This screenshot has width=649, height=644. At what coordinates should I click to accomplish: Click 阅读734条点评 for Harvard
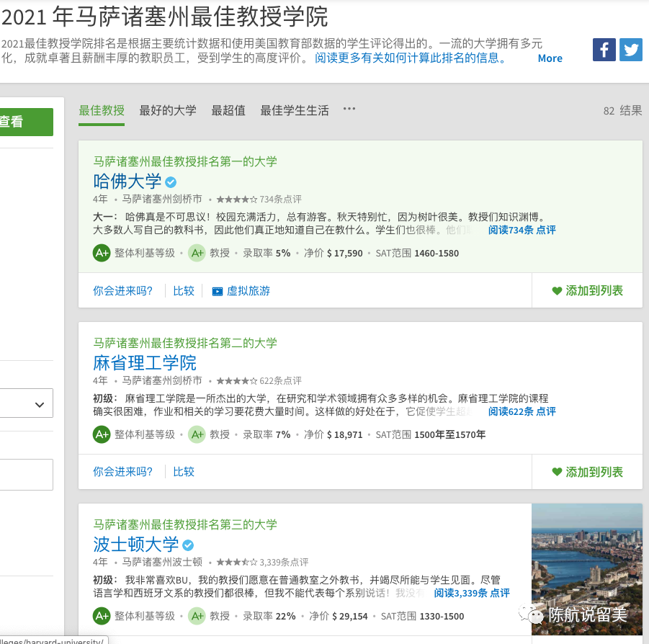[x=522, y=231]
